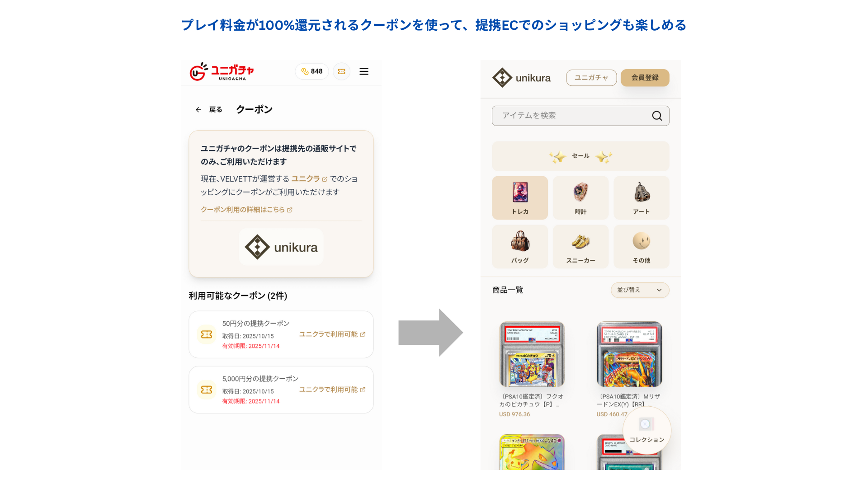
Task: Tap the 848 coin balance badge
Action: click(x=312, y=71)
